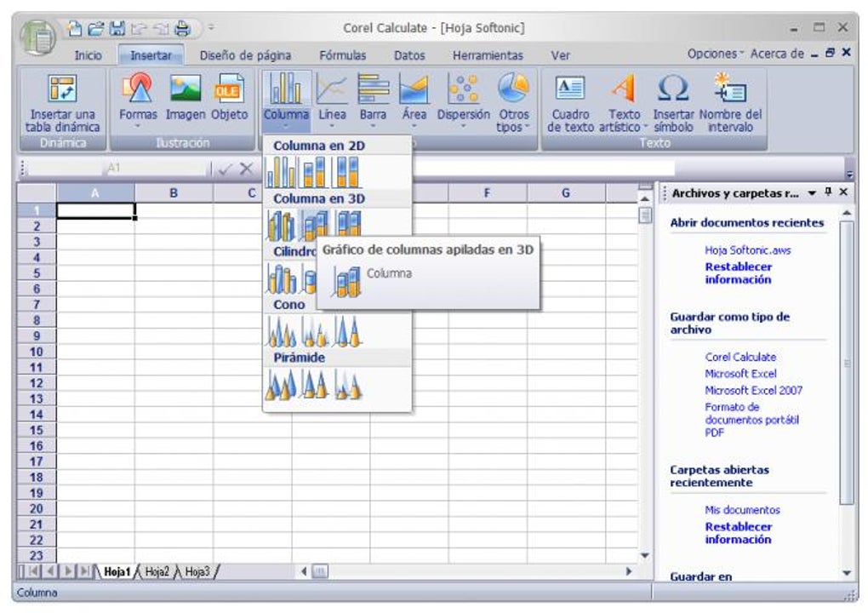Save as Corel Calculate file type
The width and height of the screenshot is (868, 613).
point(740,358)
